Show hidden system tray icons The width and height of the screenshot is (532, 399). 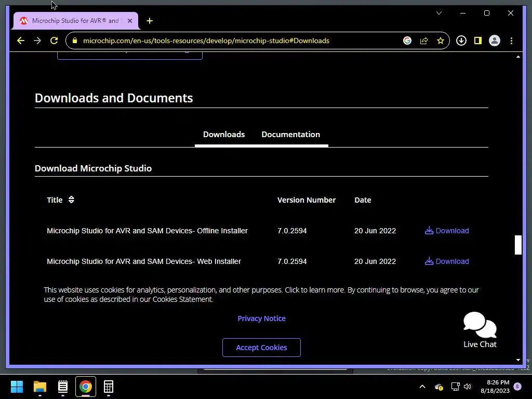coord(422,387)
